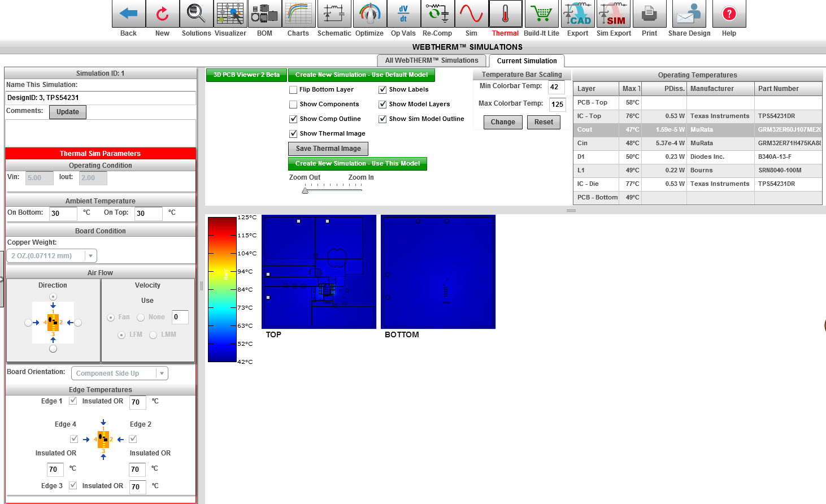Click the zoom slider handle
826x504 pixels.
[305, 190]
